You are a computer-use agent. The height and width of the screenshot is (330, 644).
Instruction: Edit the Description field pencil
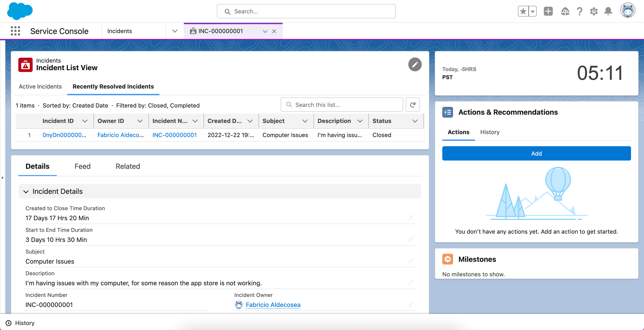pyautogui.click(x=411, y=283)
